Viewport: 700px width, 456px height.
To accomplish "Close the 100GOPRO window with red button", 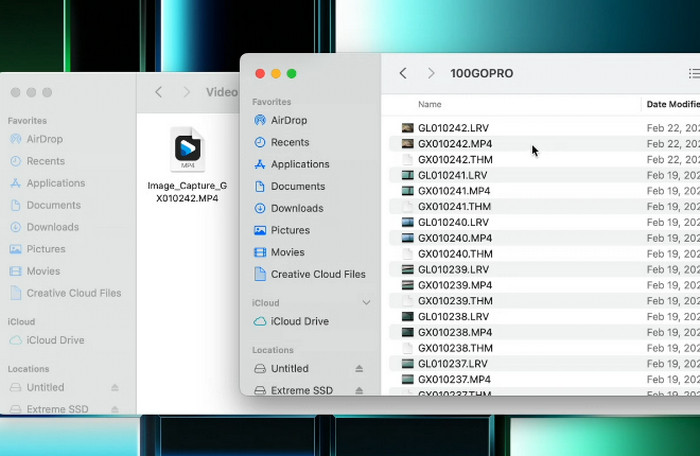I will tap(260, 73).
